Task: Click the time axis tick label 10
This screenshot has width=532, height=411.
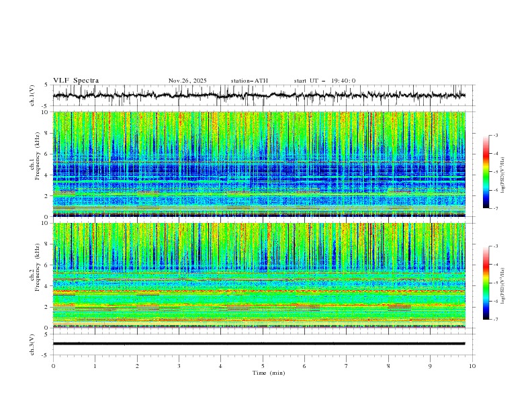Action: (x=472, y=366)
